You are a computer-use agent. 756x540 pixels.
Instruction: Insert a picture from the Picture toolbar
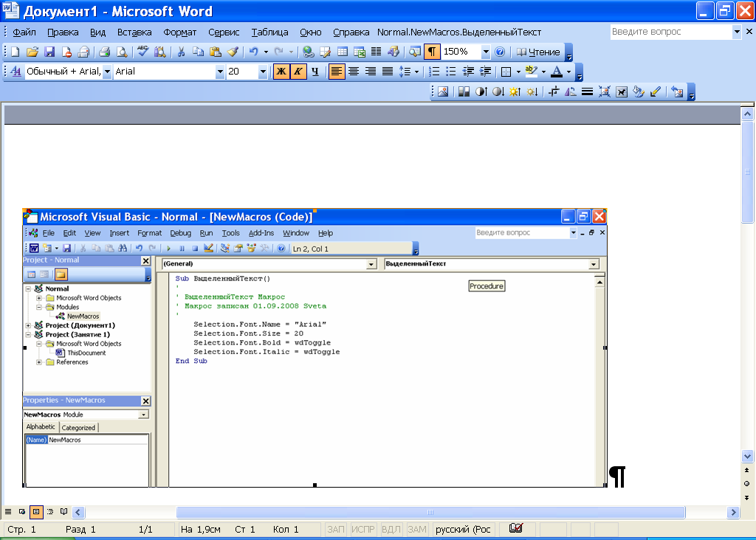(x=443, y=91)
